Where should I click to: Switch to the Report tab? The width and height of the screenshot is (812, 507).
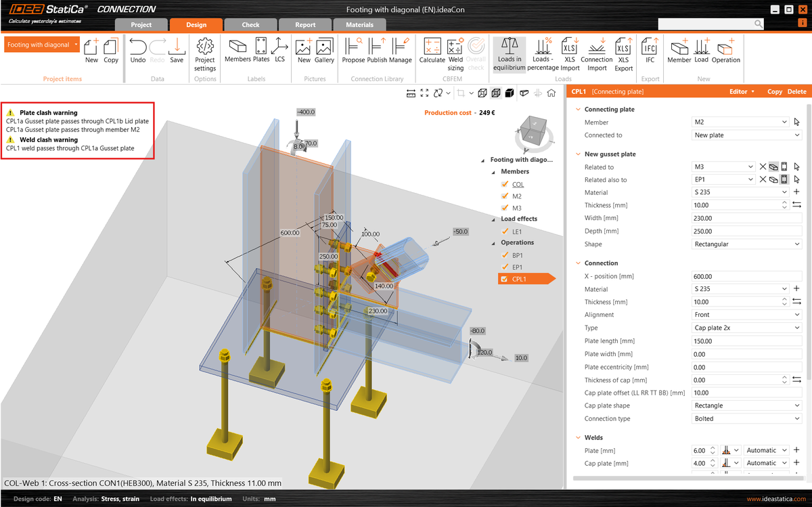305,24
